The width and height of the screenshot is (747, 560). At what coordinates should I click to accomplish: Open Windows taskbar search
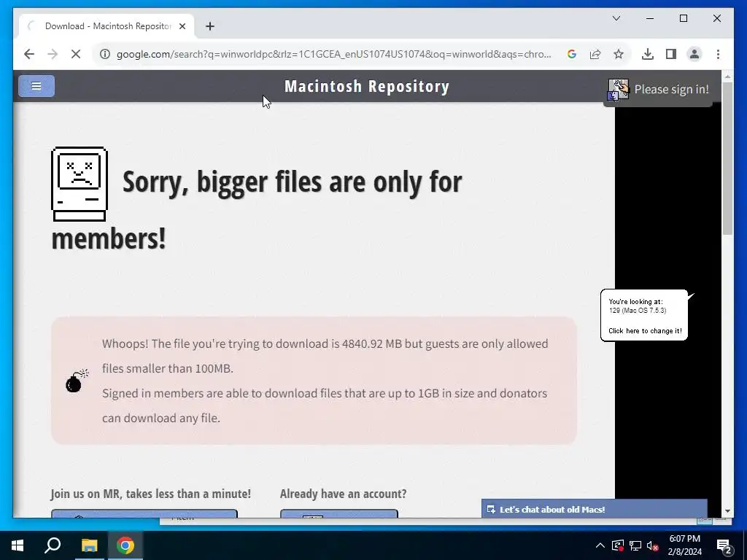coord(53,545)
